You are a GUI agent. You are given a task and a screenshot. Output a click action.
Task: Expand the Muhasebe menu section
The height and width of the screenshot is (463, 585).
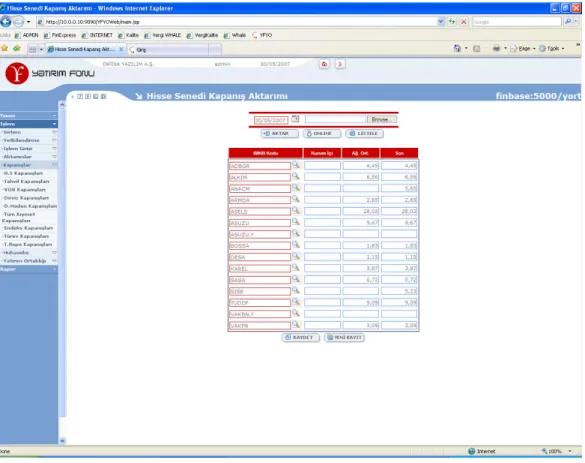(x=29, y=253)
